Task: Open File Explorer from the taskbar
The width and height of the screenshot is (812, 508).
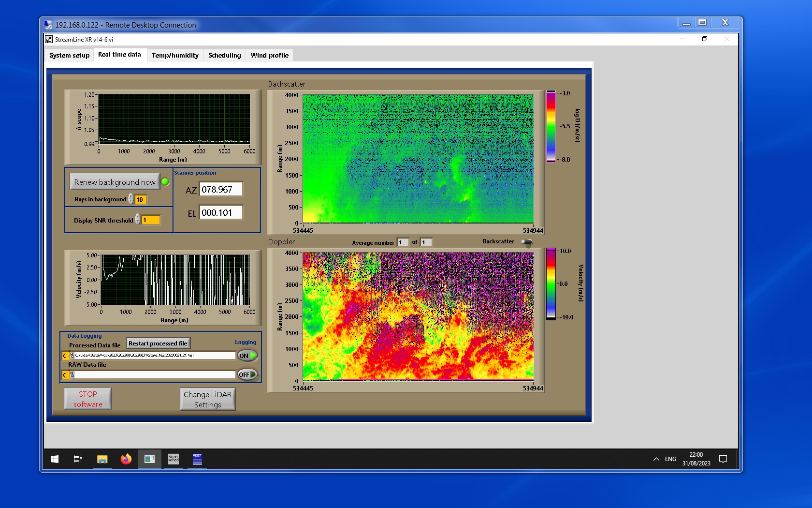Action: (102, 459)
